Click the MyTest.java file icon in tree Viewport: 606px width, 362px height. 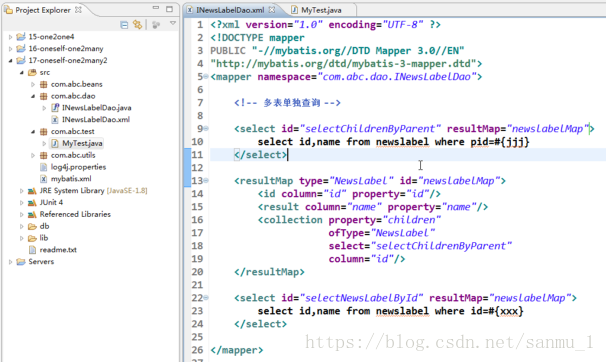pyautogui.click(x=55, y=143)
